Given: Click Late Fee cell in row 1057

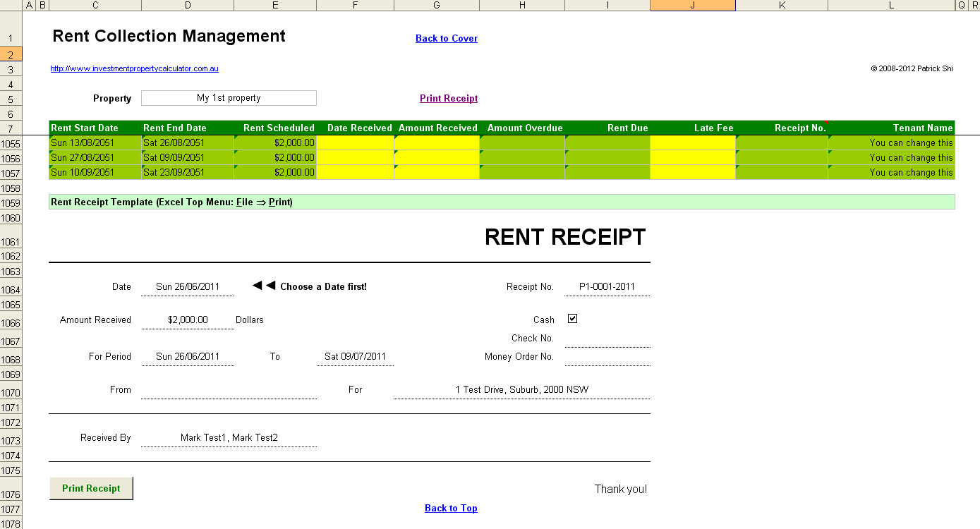Looking at the screenshot, I should (x=693, y=173).
